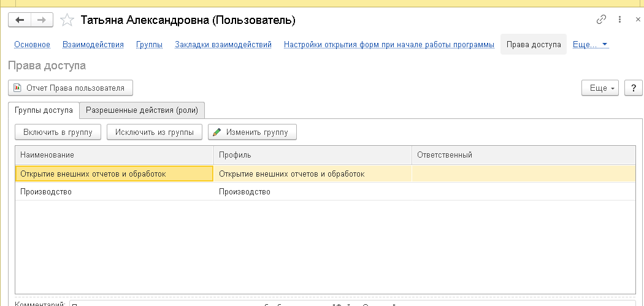Open the three-dot options menu
The image size is (644, 306).
tap(619, 20)
